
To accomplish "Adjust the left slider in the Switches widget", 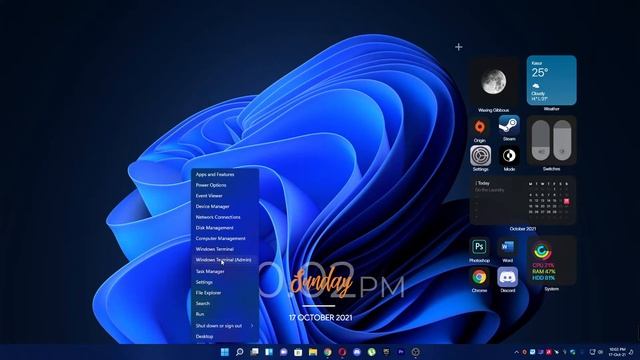I will tap(540, 140).
